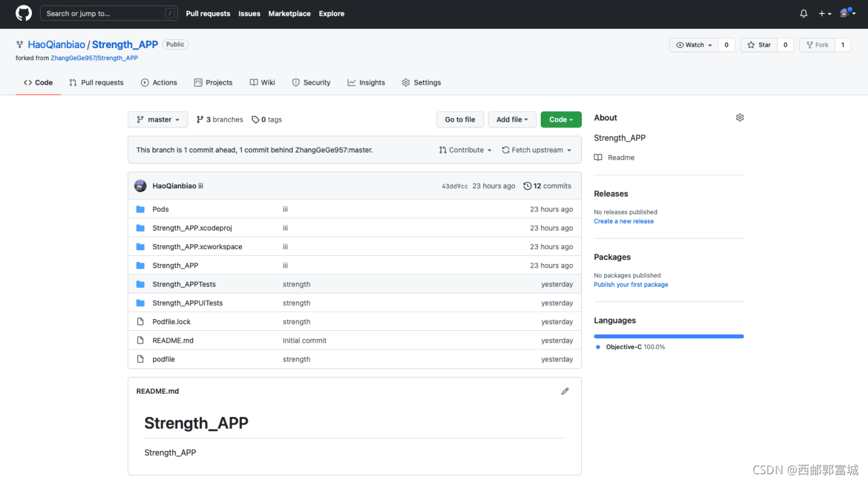Expand the green Code dropdown

click(561, 119)
